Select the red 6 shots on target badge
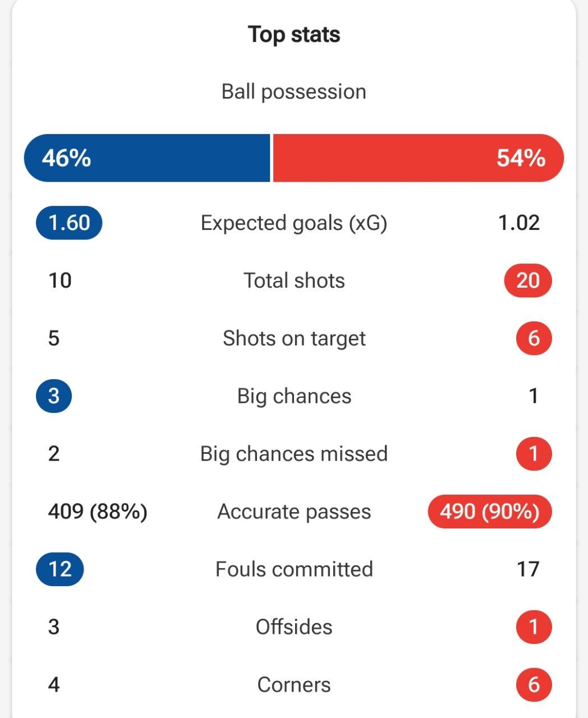Viewport: 588px width, 718px height. point(534,338)
